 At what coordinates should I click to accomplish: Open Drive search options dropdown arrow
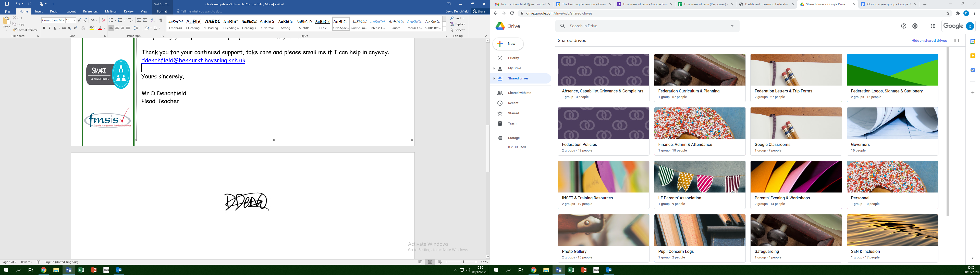pos(732,26)
